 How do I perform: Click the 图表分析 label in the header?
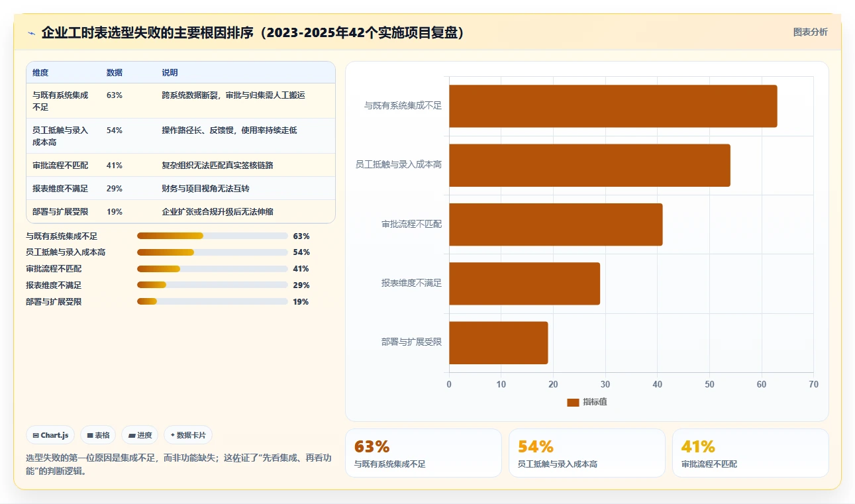[x=810, y=32]
